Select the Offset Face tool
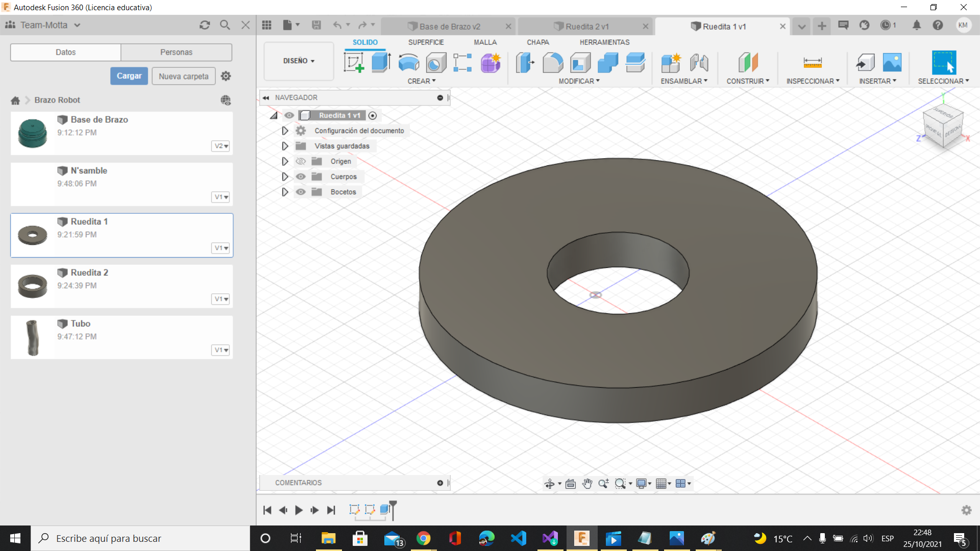 pos(635,63)
